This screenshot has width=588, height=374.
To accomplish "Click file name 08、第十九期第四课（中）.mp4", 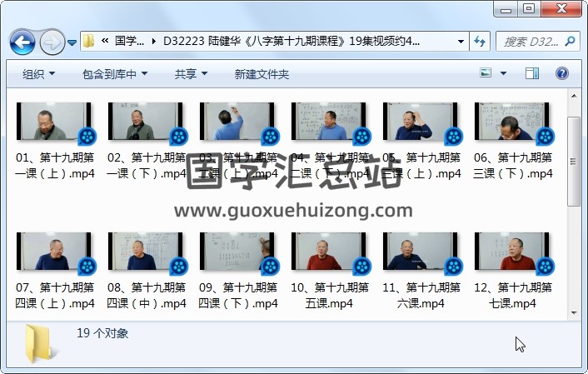I will point(147,295).
